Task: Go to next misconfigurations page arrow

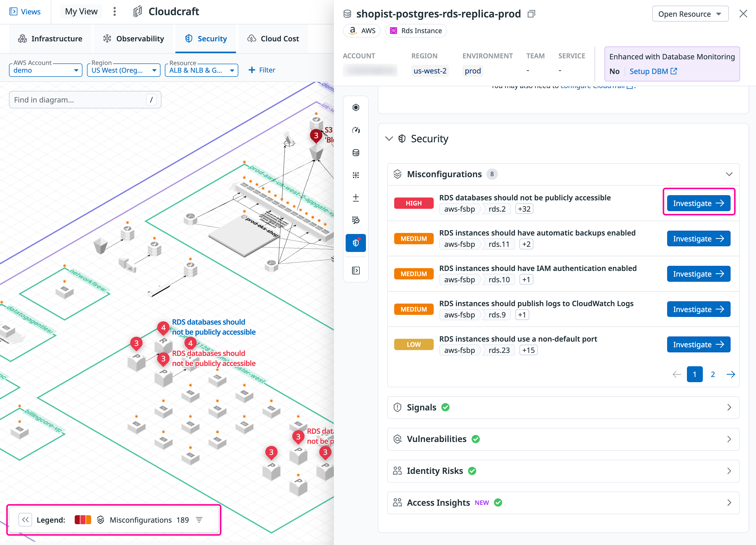Action: [731, 374]
